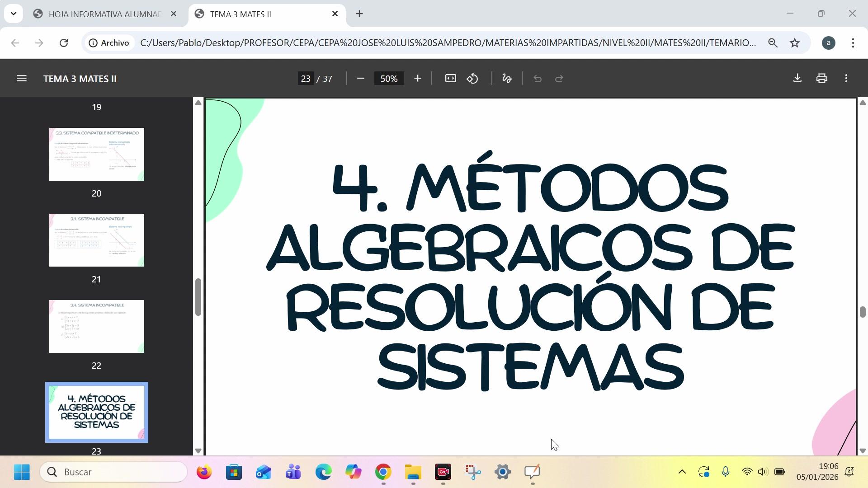
Task: Click the page number input field
Action: tap(306, 79)
